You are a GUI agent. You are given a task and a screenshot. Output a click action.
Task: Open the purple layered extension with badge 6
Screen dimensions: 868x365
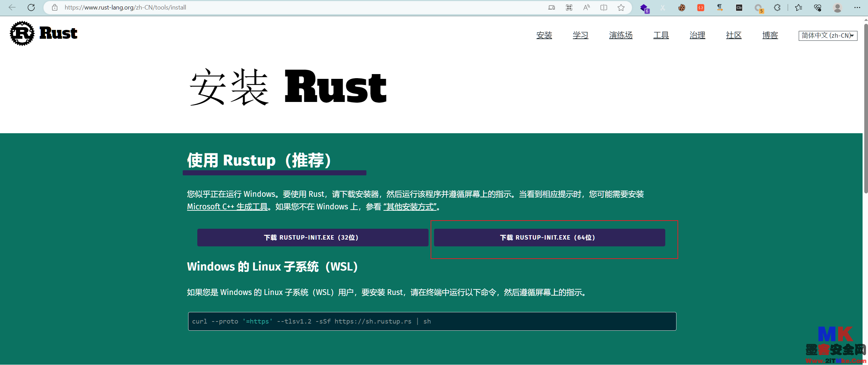[645, 8]
